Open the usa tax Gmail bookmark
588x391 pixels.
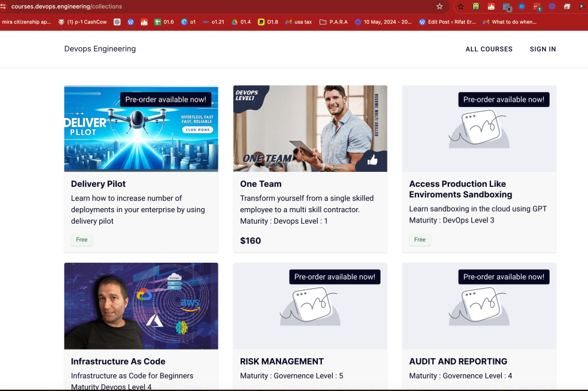(x=298, y=22)
